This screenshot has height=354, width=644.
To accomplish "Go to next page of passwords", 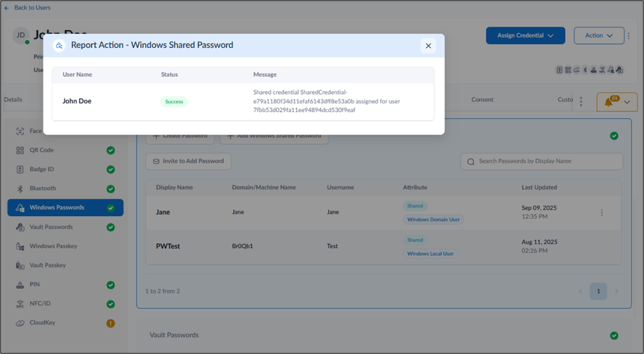I will click(x=616, y=291).
